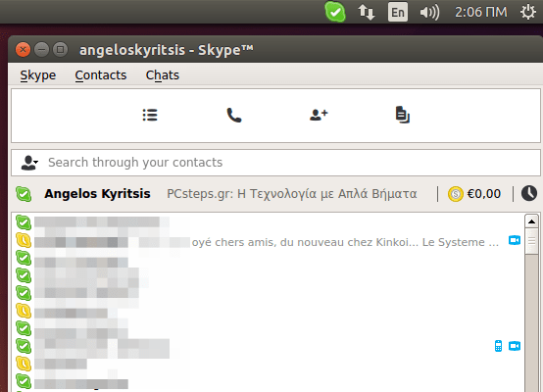Click the Skype indicator in the top panel
The height and width of the screenshot is (392, 543).
335,12
